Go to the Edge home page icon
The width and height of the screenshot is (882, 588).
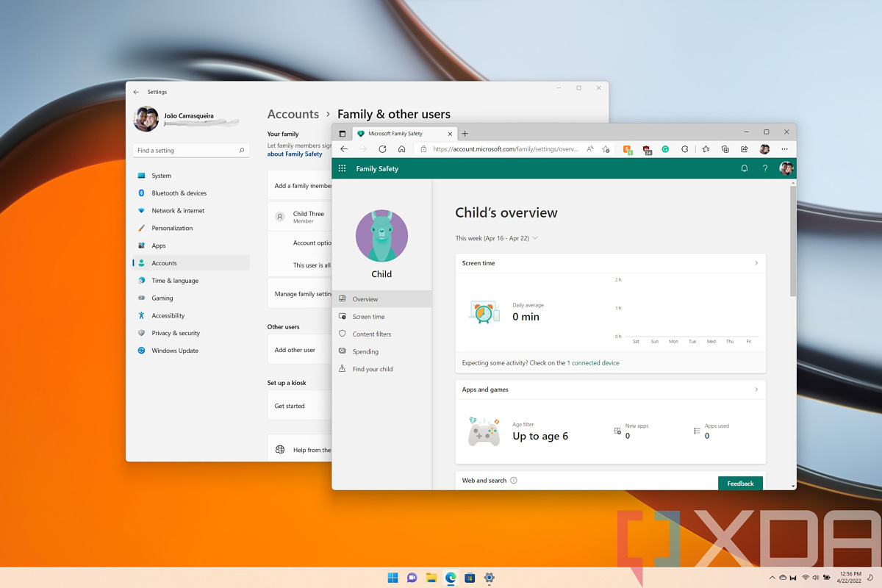(x=401, y=148)
